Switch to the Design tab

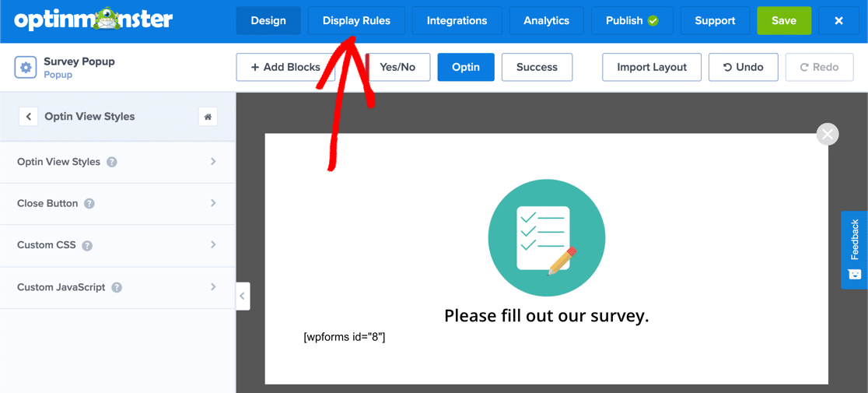[x=268, y=20]
